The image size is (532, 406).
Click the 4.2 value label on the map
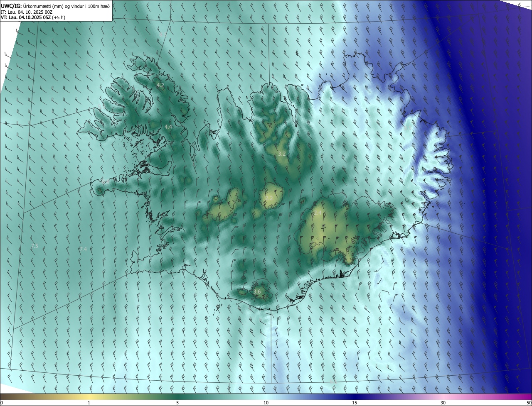[160, 85]
